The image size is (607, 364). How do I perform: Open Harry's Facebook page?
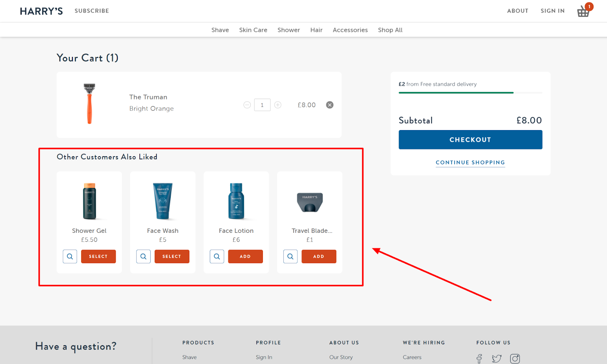(x=479, y=358)
